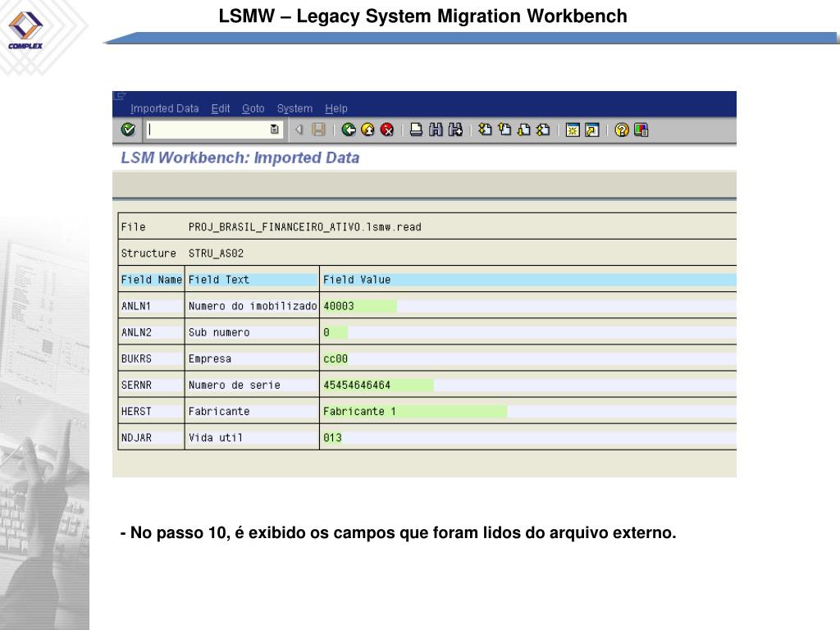Go to next page icon
Screen dimensions: 840x630
tap(523, 130)
